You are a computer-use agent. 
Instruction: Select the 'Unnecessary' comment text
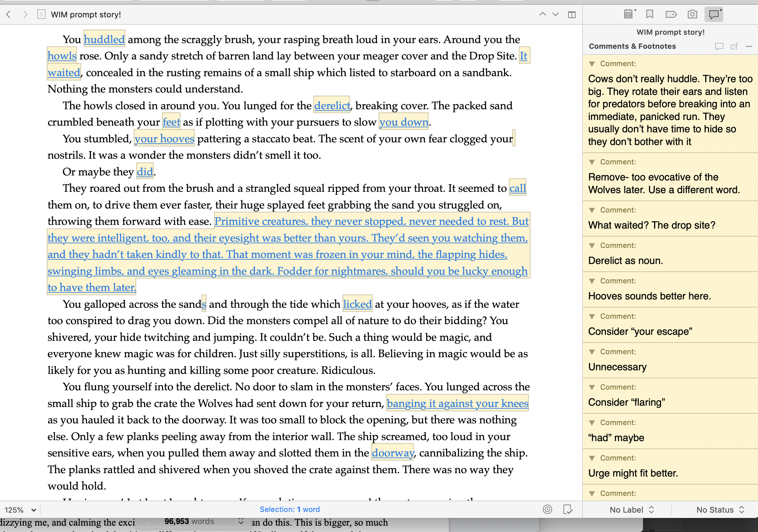(x=617, y=367)
